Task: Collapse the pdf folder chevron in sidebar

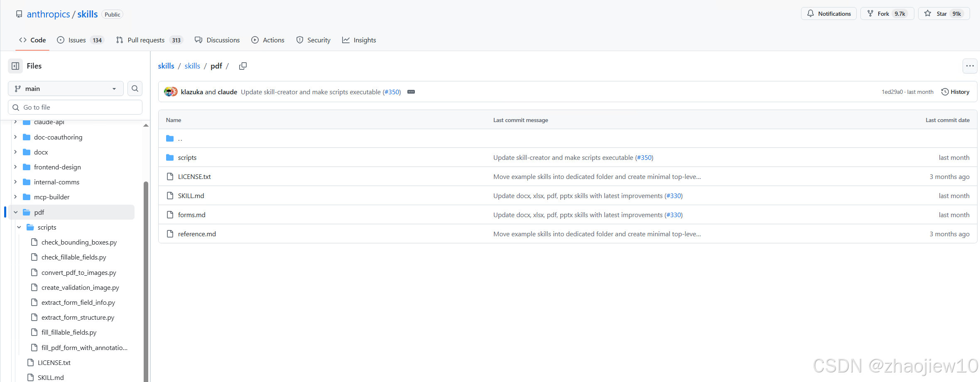Action: [x=15, y=212]
